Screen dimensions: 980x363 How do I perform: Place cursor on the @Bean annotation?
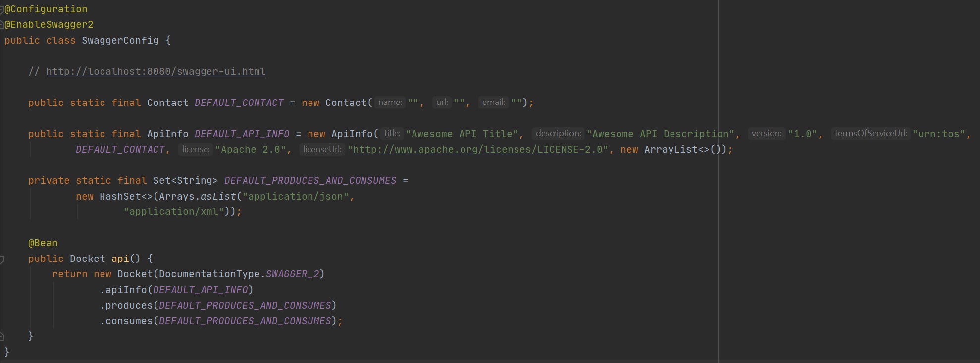click(43, 243)
